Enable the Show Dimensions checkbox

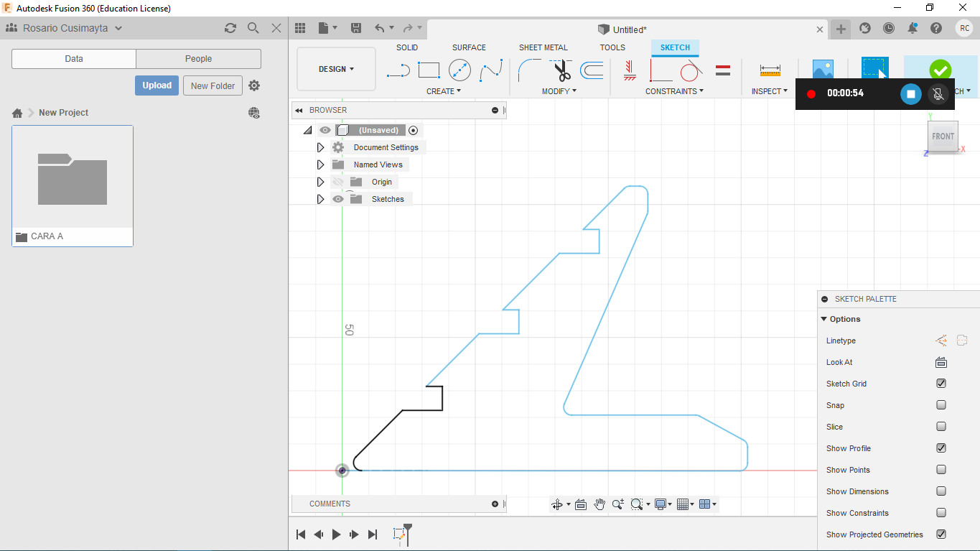pos(941,491)
